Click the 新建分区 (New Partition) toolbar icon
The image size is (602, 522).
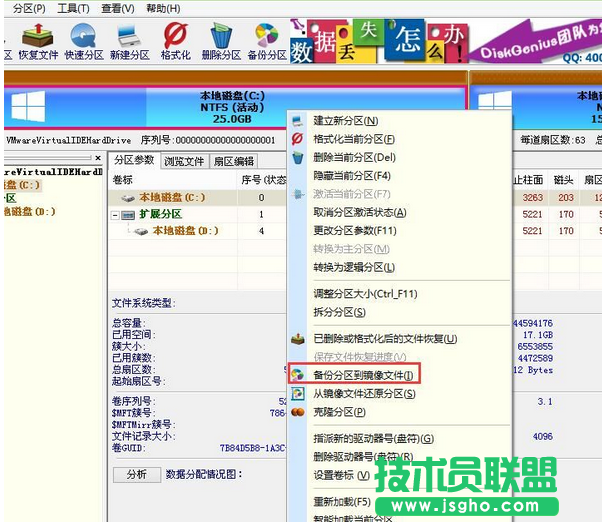pyautogui.click(x=129, y=41)
